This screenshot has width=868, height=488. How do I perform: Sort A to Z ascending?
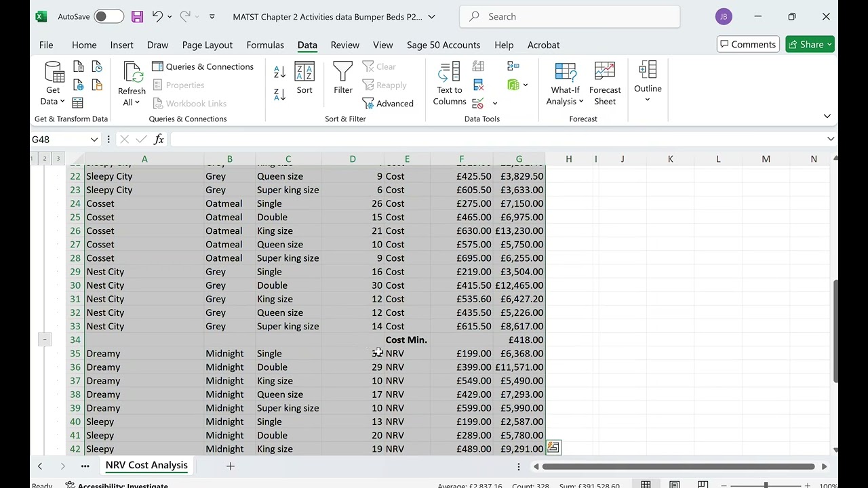click(x=279, y=73)
